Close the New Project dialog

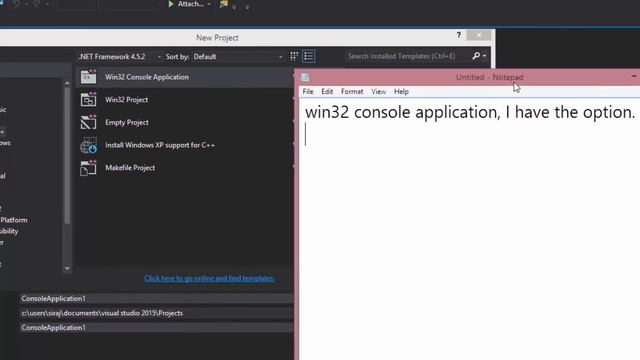pos(479,35)
